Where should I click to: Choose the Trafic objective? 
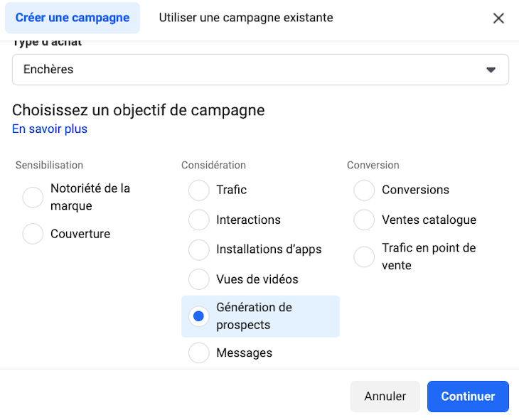(x=199, y=190)
